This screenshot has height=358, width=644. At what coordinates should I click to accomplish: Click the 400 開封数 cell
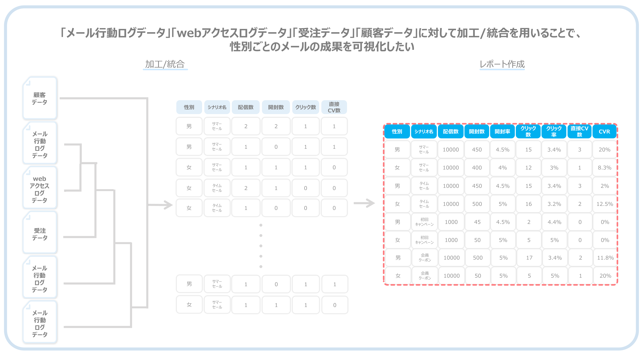click(477, 168)
